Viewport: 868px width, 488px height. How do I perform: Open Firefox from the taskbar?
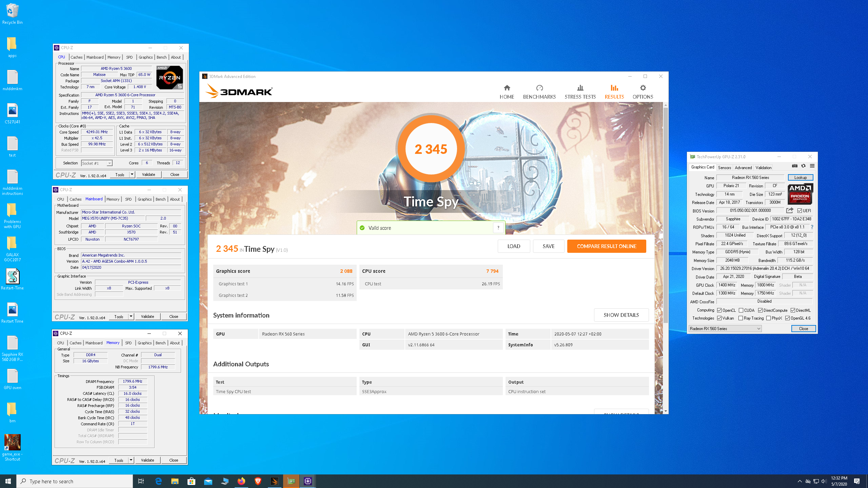click(x=241, y=481)
